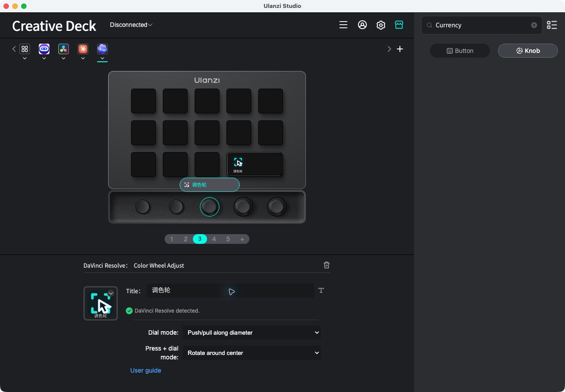Expand the orange starburst profile's chevron
Viewport: 565px width, 392px height.
(83, 58)
